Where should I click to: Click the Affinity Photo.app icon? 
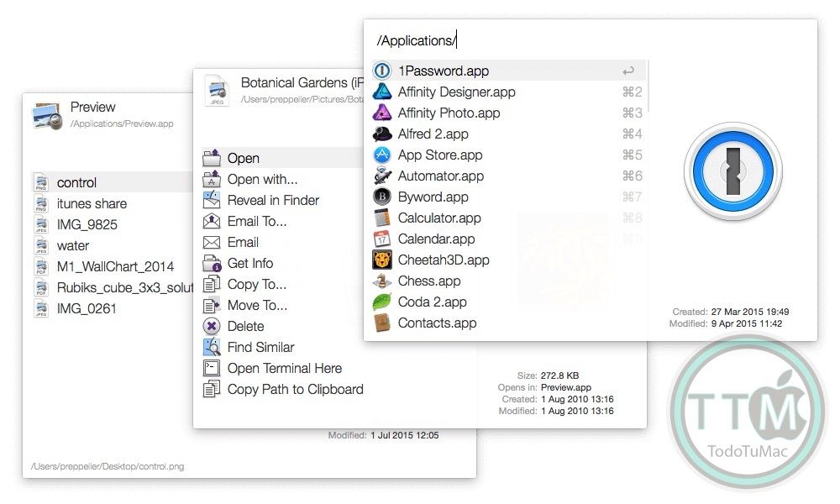coord(382,113)
